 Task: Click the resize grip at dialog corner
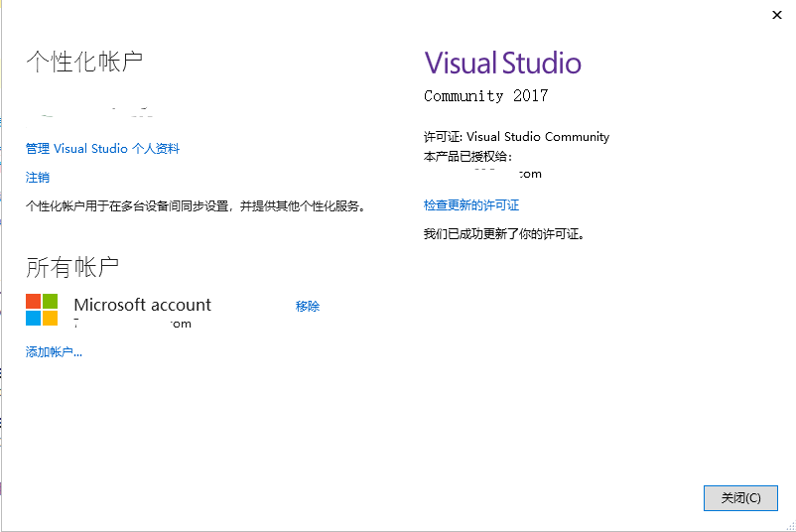click(790, 526)
